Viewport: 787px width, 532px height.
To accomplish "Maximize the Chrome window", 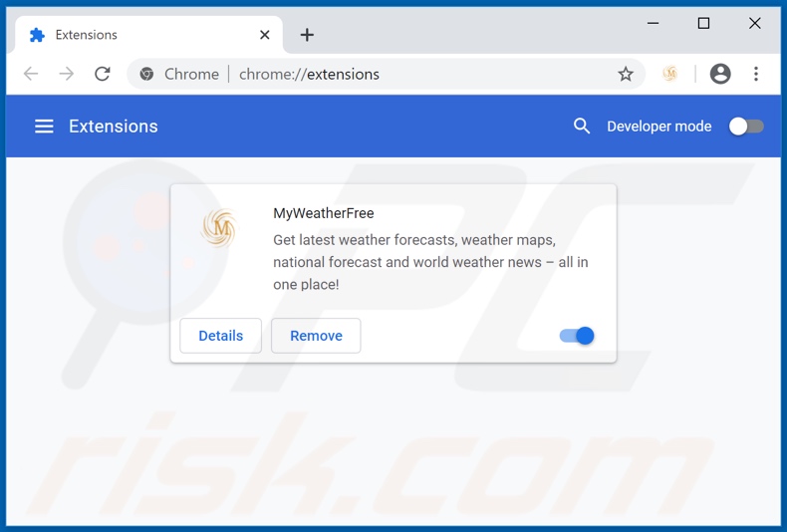I will (703, 23).
